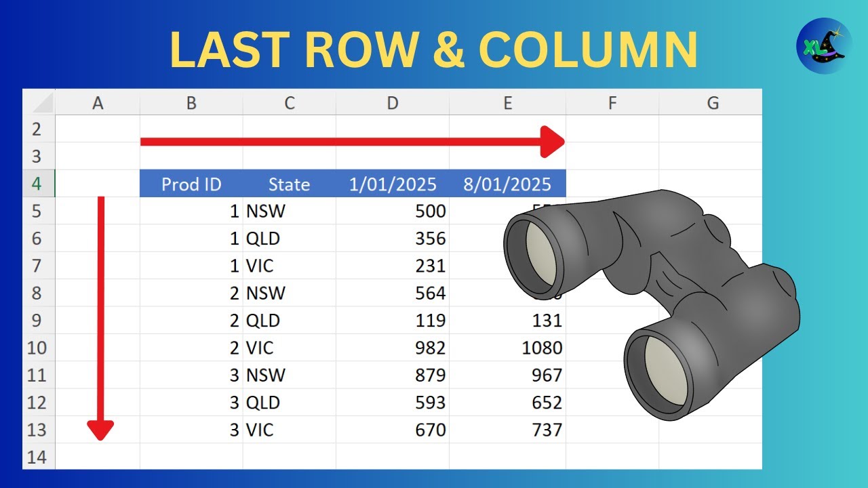
Task: Select the cell containing 1080
Action: (507, 348)
